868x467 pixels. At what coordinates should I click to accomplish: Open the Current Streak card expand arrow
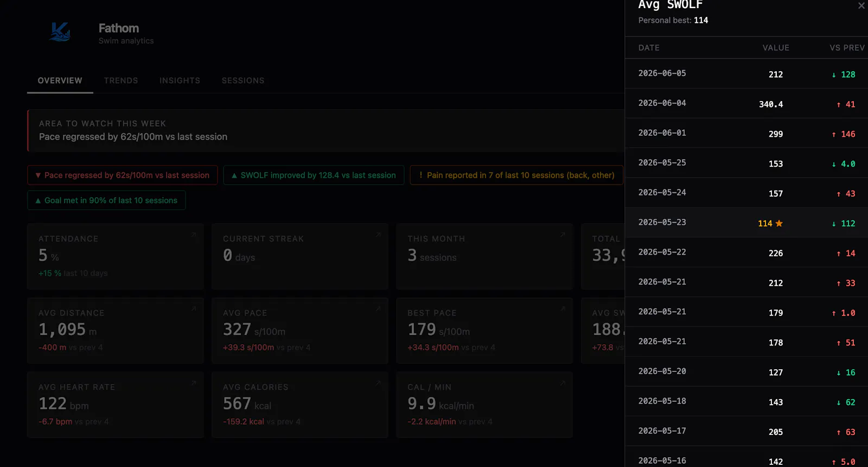378,235
